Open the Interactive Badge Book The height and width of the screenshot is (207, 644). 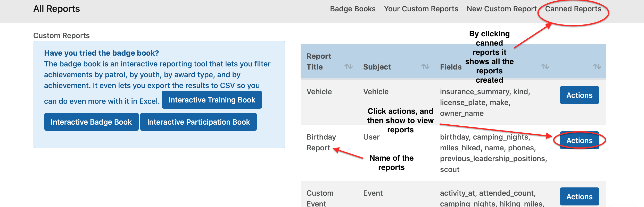[x=91, y=122]
